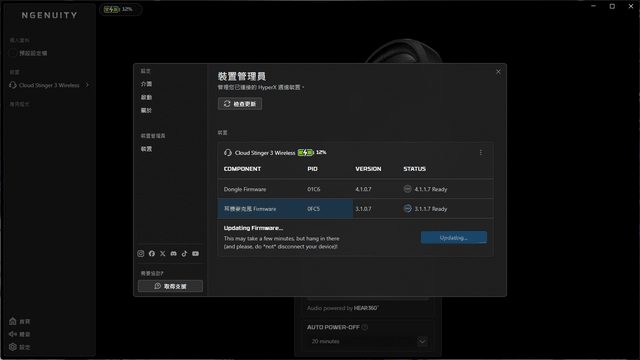Click the 取得支援 get support button
Viewport: 640px width, 360px height.
pyautogui.click(x=170, y=286)
